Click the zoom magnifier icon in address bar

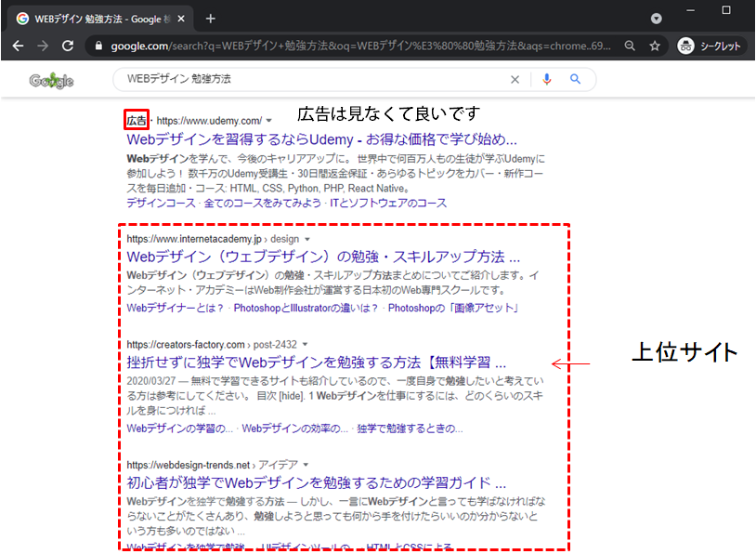click(x=630, y=46)
